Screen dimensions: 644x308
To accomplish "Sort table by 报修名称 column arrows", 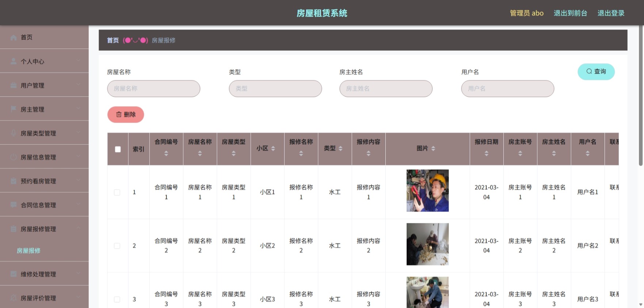I will pyautogui.click(x=301, y=154).
